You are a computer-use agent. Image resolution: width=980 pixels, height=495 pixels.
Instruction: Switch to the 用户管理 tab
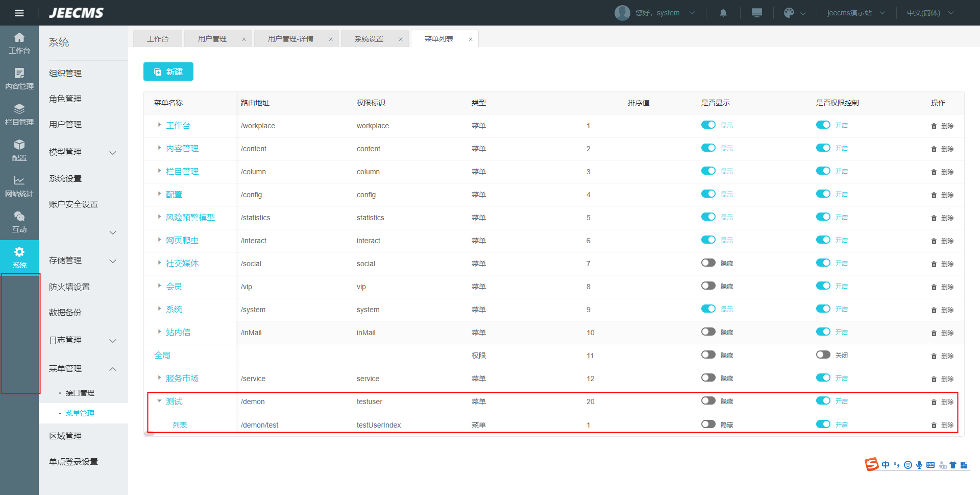pos(212,39)
